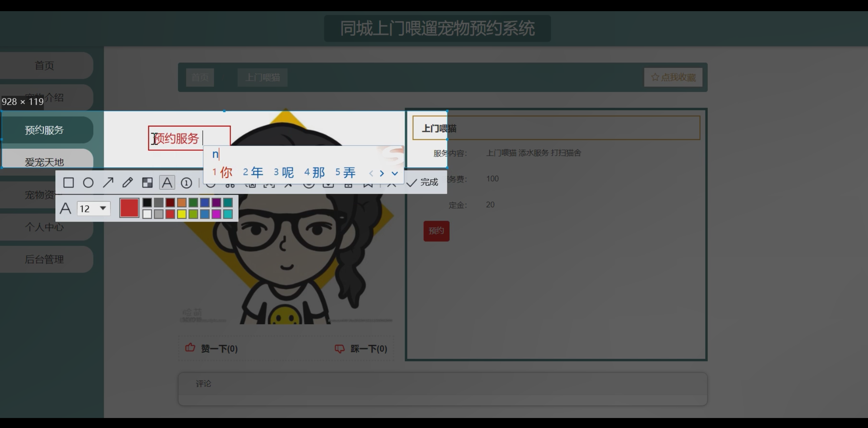Viewport: 868px width, 428px height.
Task: Pick the magenta color swatch
Action: [x=216, y=214]
